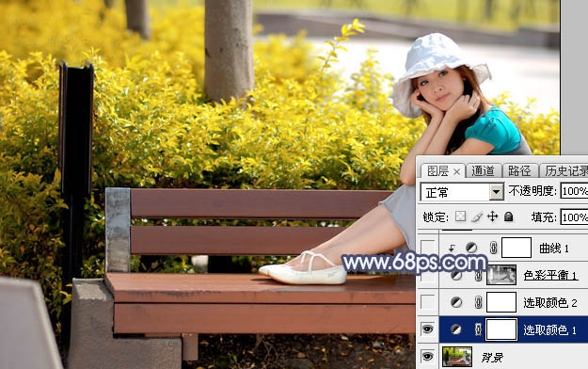Click the 不透明度 value field
Viewport: 588px width, 369px height.
574,191
